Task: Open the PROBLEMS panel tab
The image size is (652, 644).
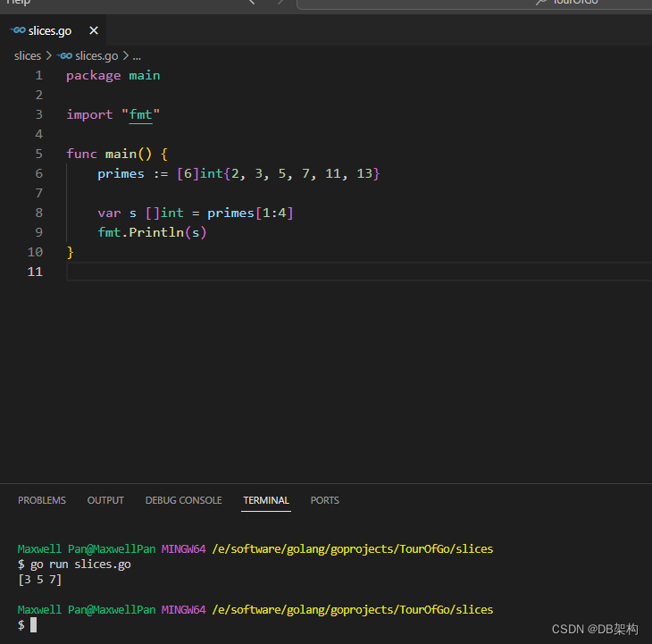Action: [x=42, y=500]
